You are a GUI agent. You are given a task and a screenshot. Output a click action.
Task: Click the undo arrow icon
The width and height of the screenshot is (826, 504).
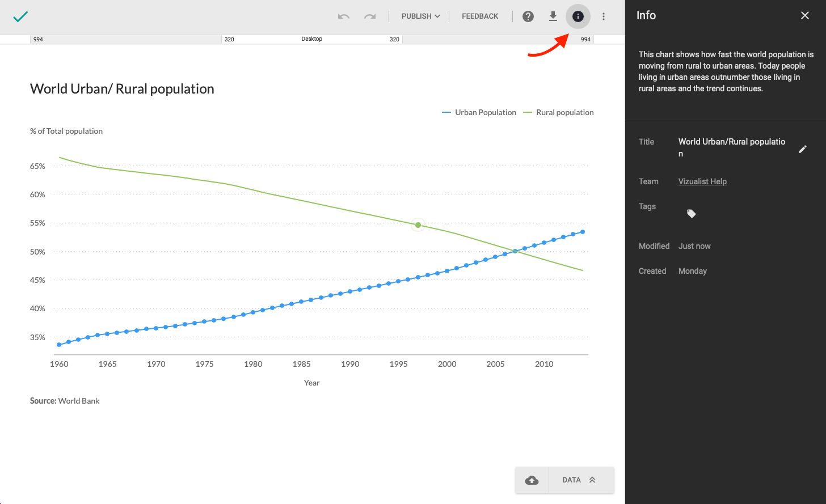click(343, 16)
